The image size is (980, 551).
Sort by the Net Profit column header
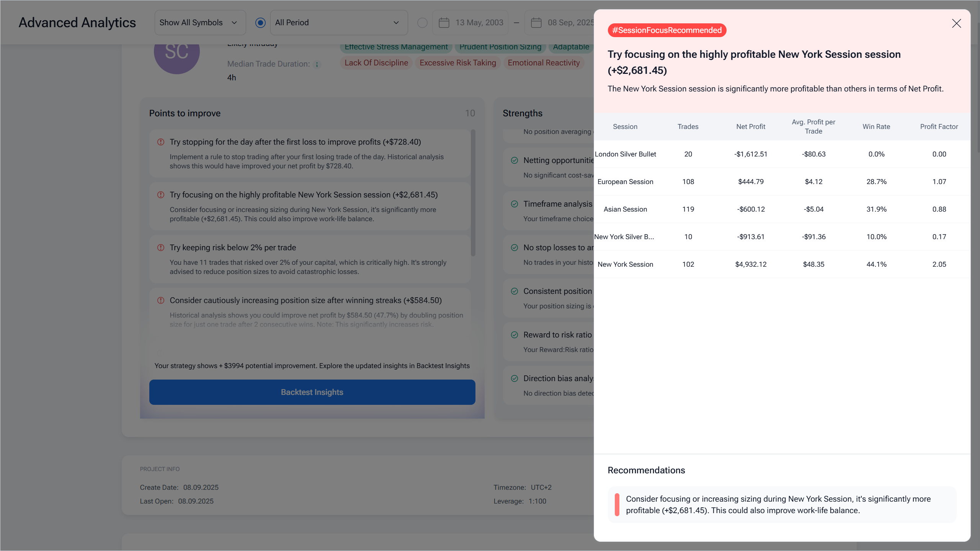click(x=751, y=127)
